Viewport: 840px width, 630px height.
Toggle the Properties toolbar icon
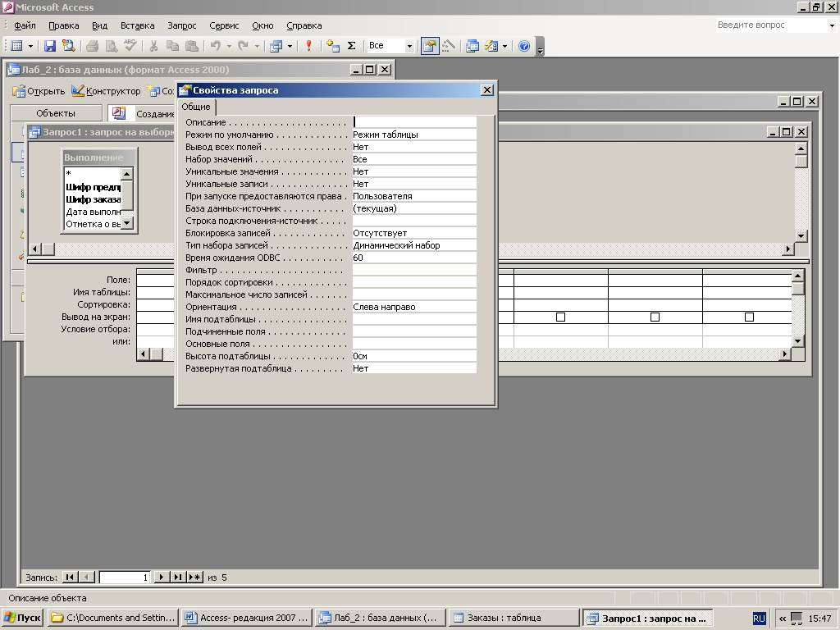(430, 46)
